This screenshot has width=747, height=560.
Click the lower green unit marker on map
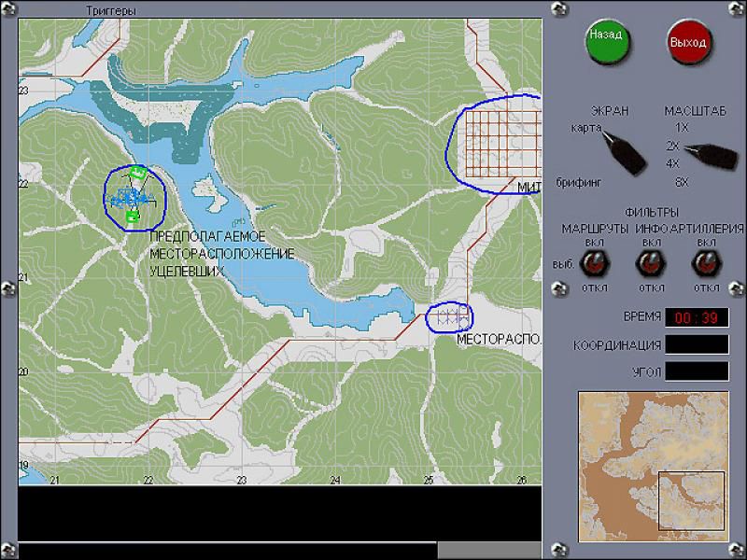pyautogui.click(x=133, y=217)
